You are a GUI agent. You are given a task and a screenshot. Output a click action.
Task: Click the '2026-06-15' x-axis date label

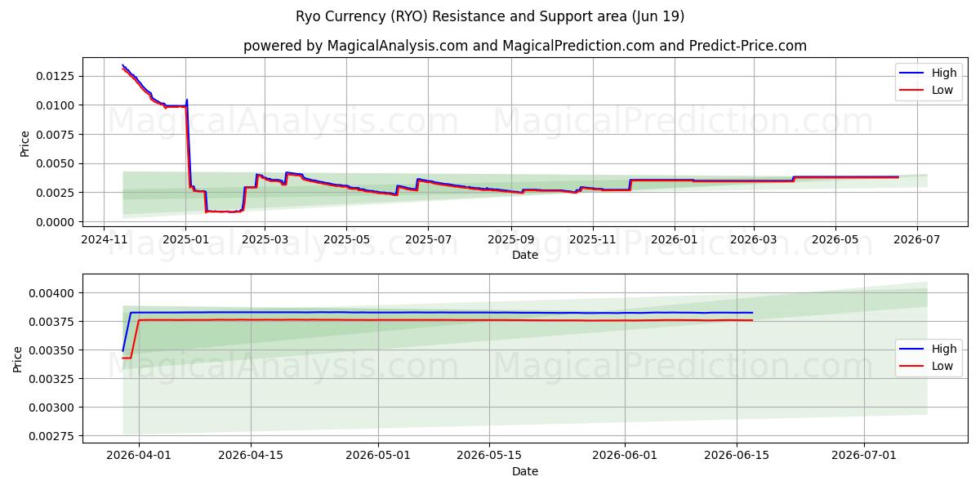pos(737,455)
